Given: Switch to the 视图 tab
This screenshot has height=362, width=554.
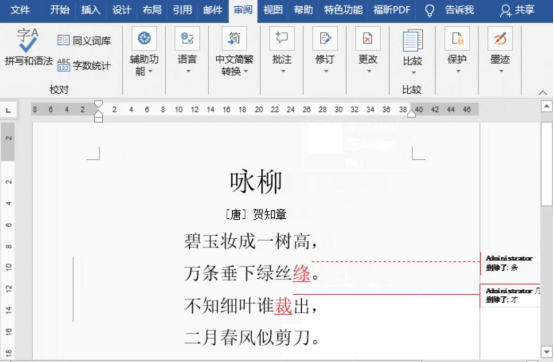Looking at the screenshot, I should [x=273, y=10].
